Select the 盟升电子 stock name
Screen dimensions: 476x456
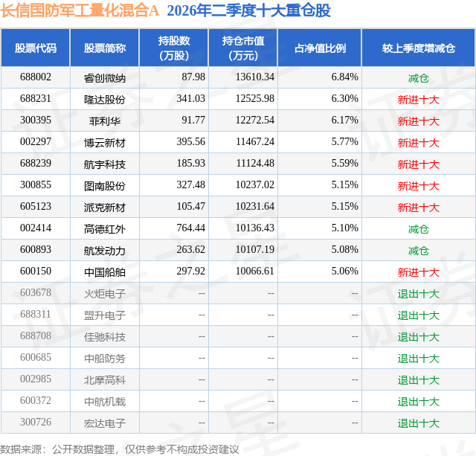(x=105, y=315)
